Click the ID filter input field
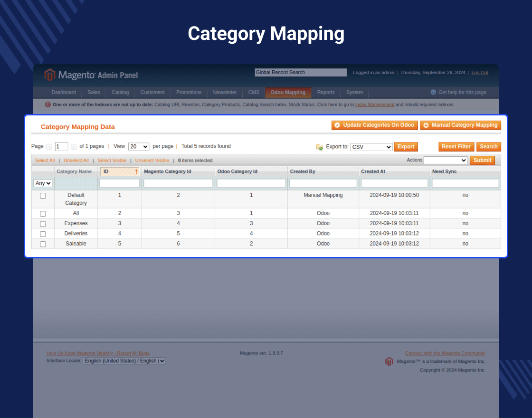Viewport: 532px width, 418px height. point(119,183)
